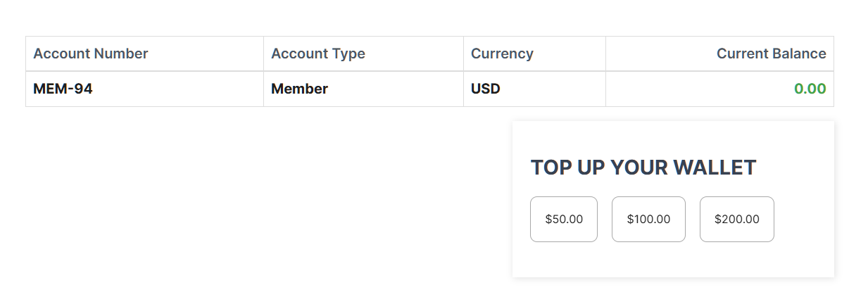Select the account number text MEM-94

[x=63, y=89]
